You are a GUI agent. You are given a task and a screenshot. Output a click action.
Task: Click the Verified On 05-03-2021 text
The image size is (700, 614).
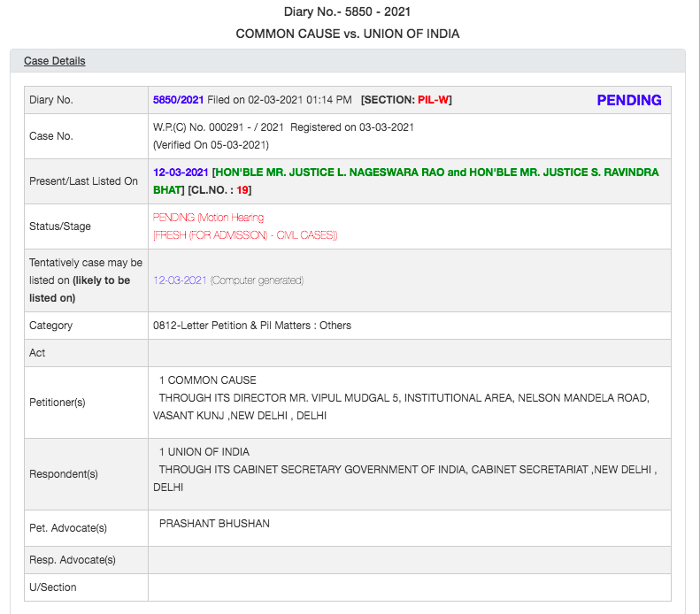211,145
